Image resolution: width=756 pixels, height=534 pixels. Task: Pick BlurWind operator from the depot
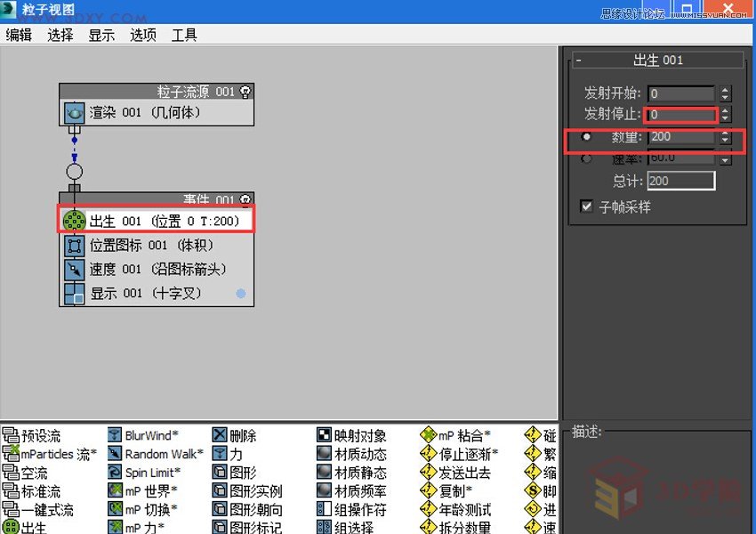[x=143, y=435]
